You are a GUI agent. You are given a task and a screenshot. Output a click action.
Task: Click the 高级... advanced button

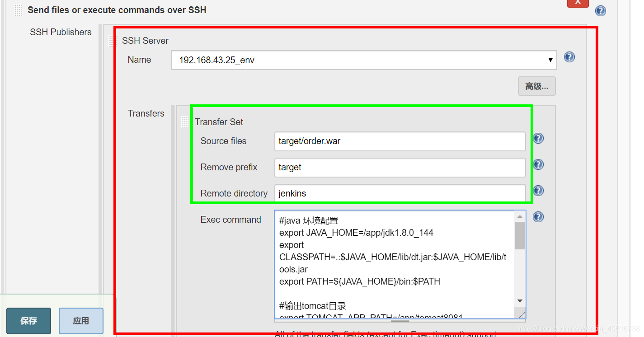[x=536, y=86]
